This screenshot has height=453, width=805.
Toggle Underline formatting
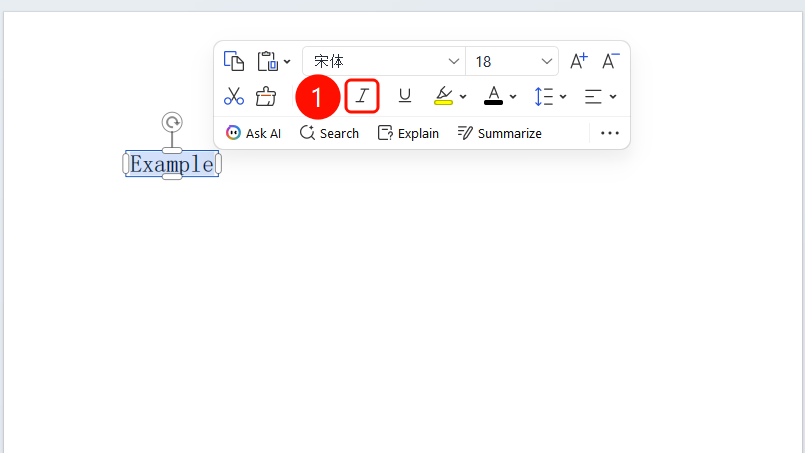point(405,96)
